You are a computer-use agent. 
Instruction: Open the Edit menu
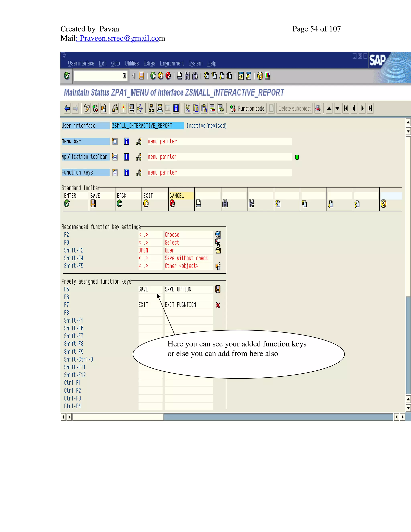click(103, 64)
